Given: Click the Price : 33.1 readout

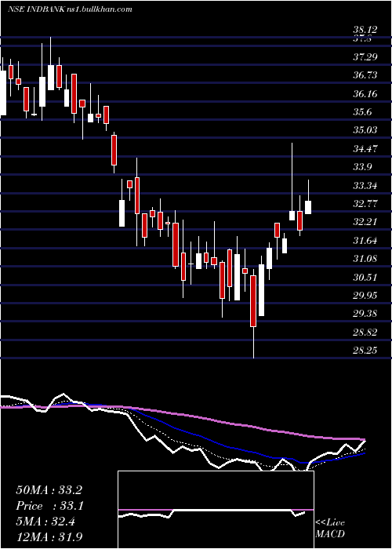Looking at the screenshot, I should tap(49, 506).
